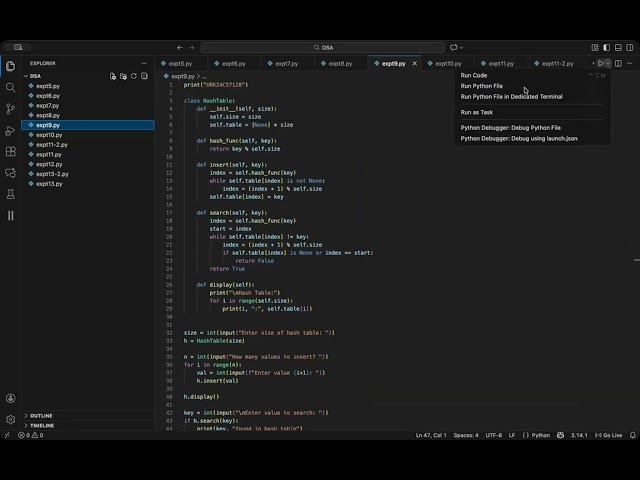Refresh the Explorer file list
Image resolution: width=640 pixels, height=480 pixels.
click(x=133, y=76)
